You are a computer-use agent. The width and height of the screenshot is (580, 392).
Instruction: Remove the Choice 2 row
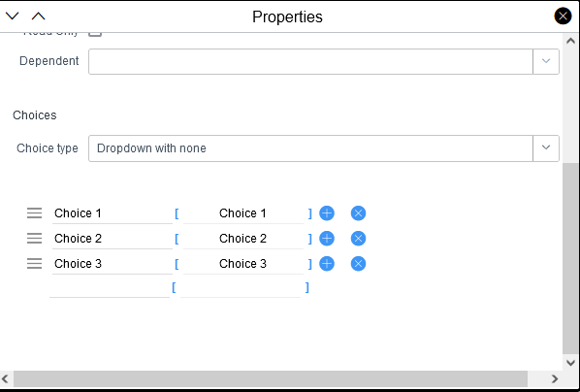click(x=358, y=239)
